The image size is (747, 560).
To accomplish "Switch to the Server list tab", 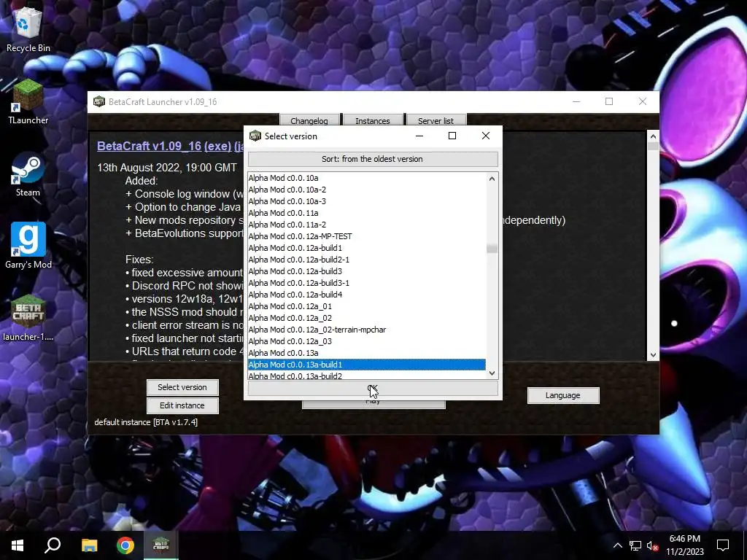I will 436,120.
